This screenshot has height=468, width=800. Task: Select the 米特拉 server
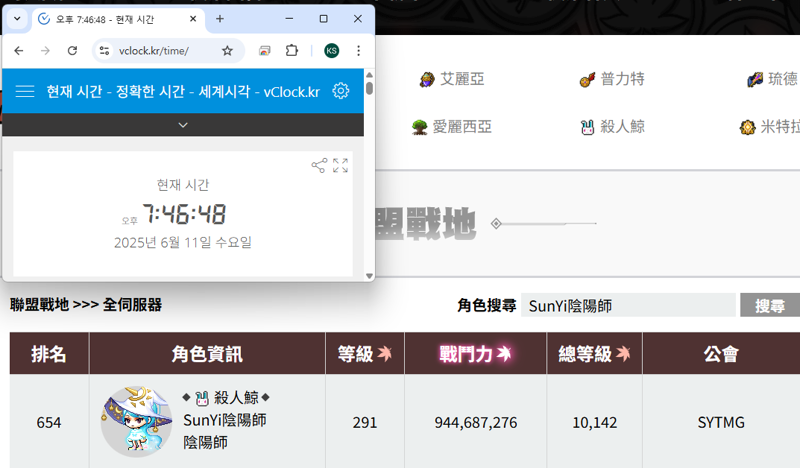click(769, 127)
